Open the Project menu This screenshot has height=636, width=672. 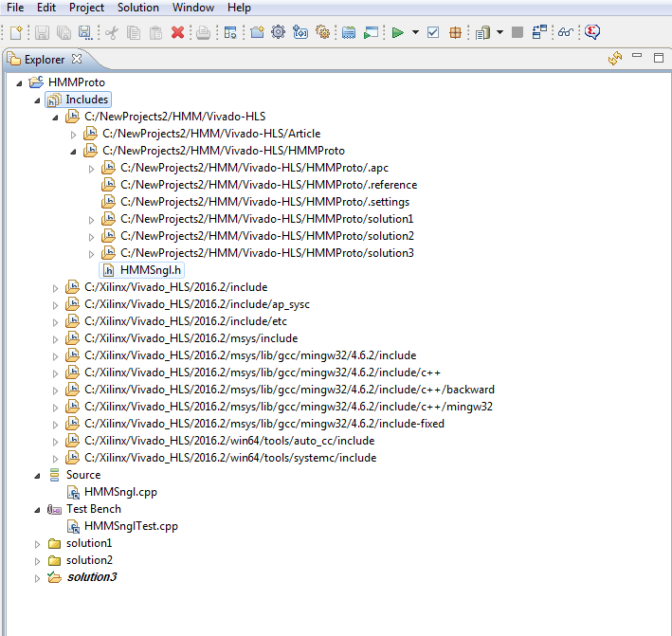point(86,8)
